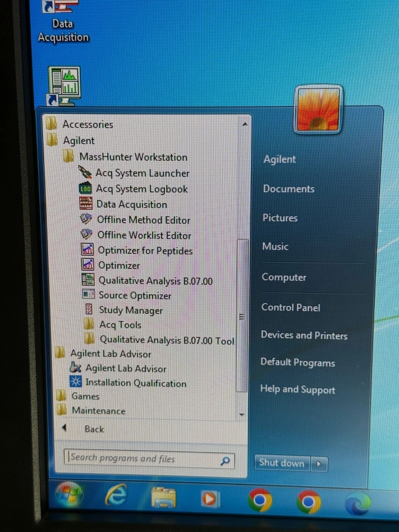This screenshot has height=532, width=399.
Task: Open Acq System Logbook icon
Action: 85,189
